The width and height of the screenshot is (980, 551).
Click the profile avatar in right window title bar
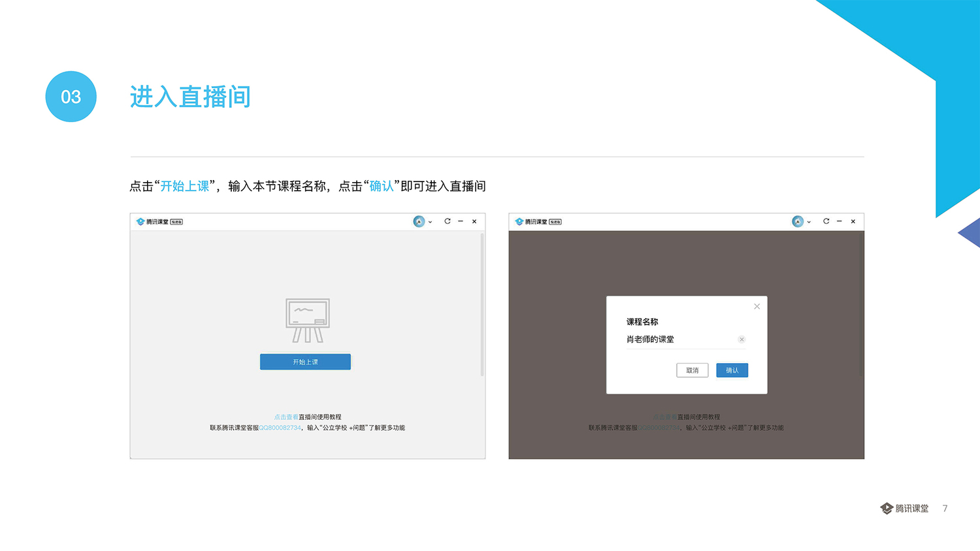[798, 222]
